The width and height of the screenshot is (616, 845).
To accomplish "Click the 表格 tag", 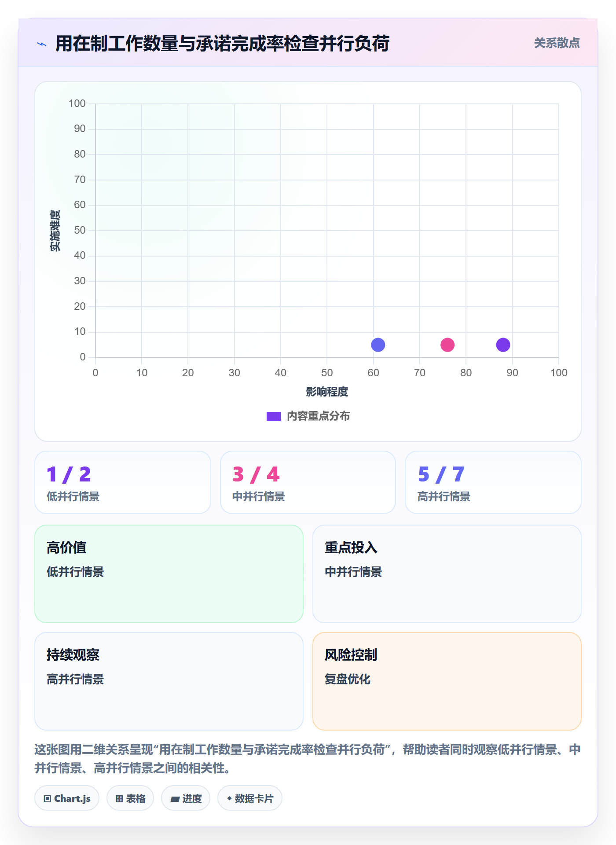I will click(x=130, y=798).
